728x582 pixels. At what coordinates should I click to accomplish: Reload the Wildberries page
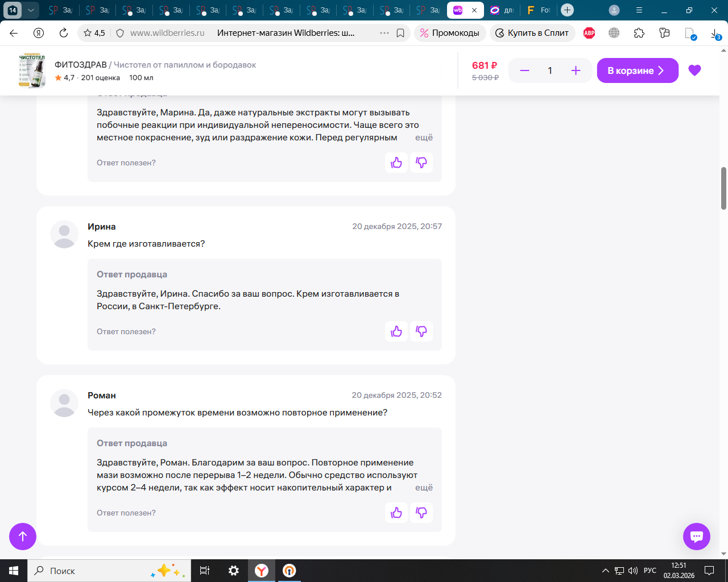point(64,33)
